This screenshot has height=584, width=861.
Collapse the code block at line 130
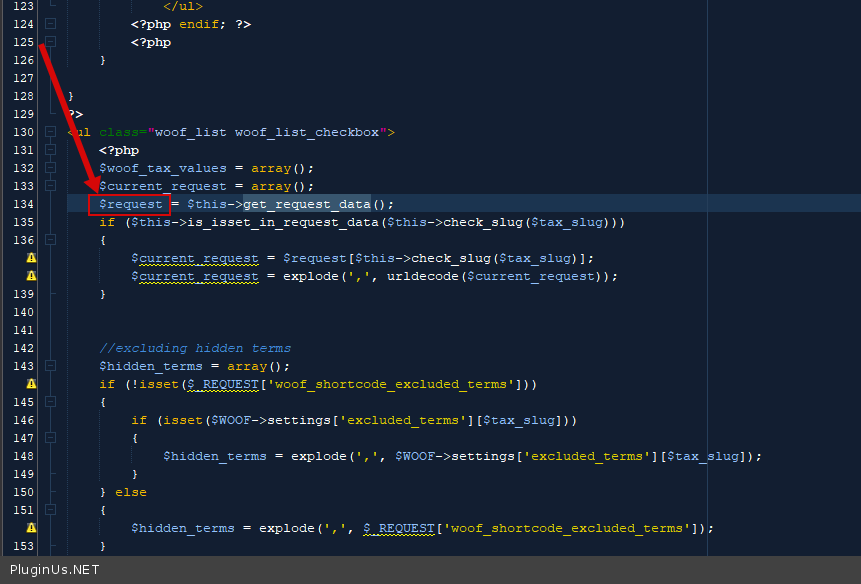pyautogui.click(x=50, y=132)
